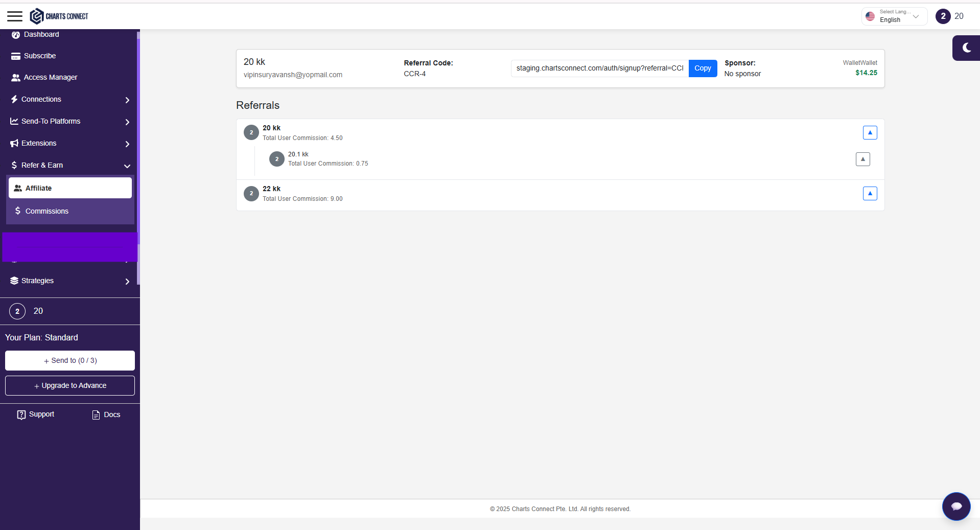Toggle the 22 kk referral arrow

[870, 194]
